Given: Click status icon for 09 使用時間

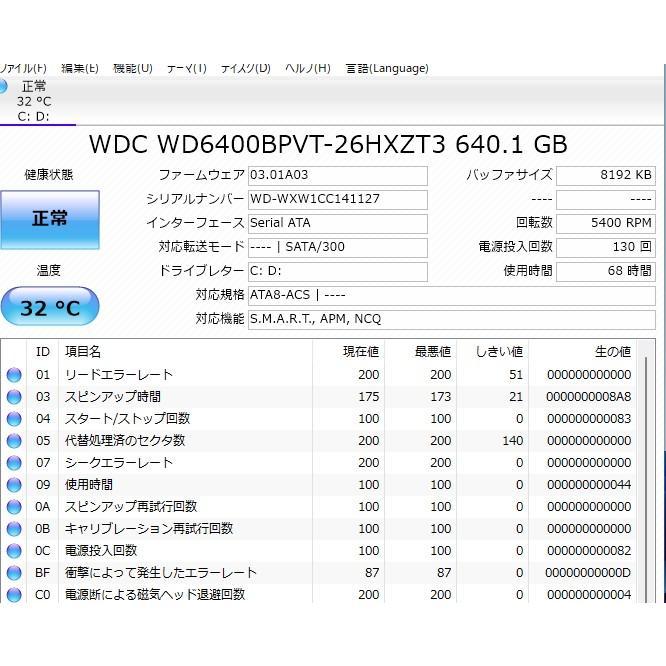Looking at the screenshot, I should click(14, 485).
